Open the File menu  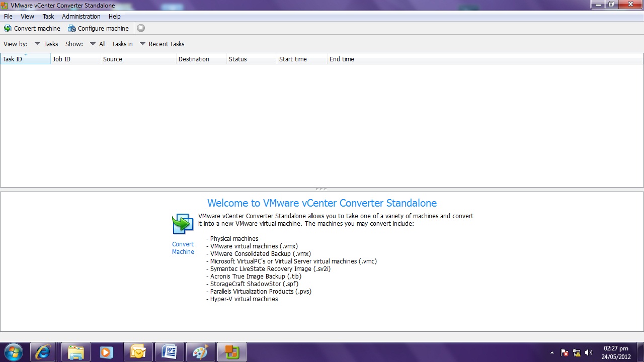coord(8,17)
